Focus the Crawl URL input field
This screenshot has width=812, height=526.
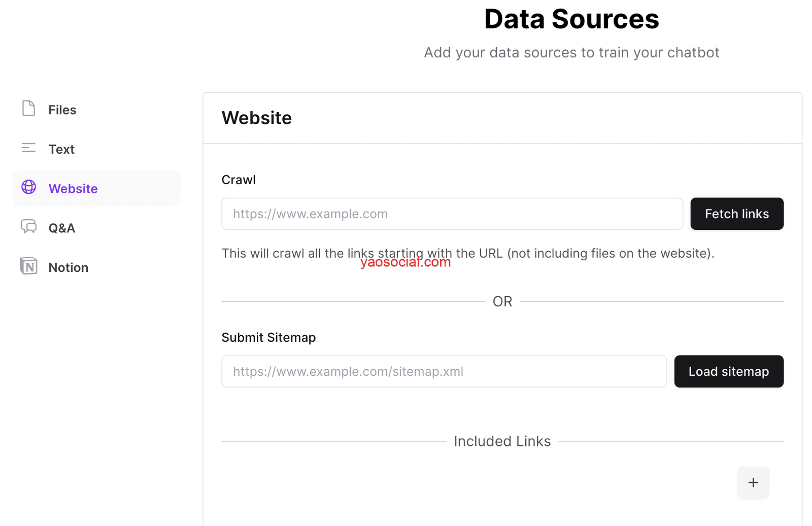452,214
